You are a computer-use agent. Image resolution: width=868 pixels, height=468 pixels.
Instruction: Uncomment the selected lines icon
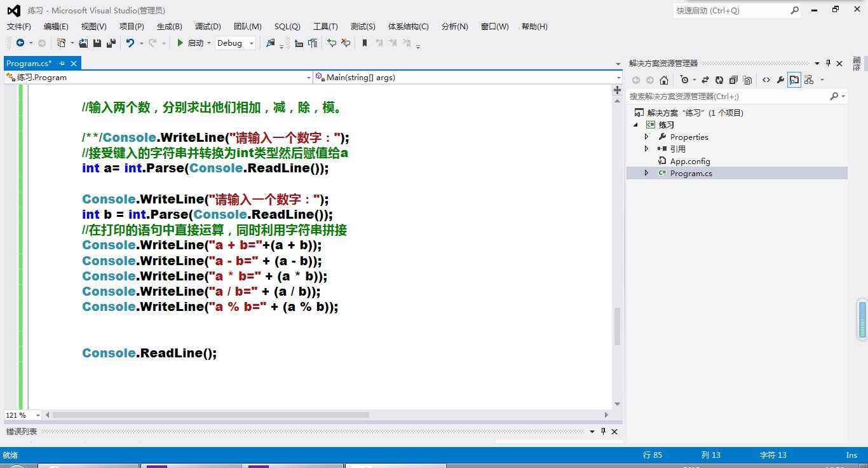[x=346, y=43]
